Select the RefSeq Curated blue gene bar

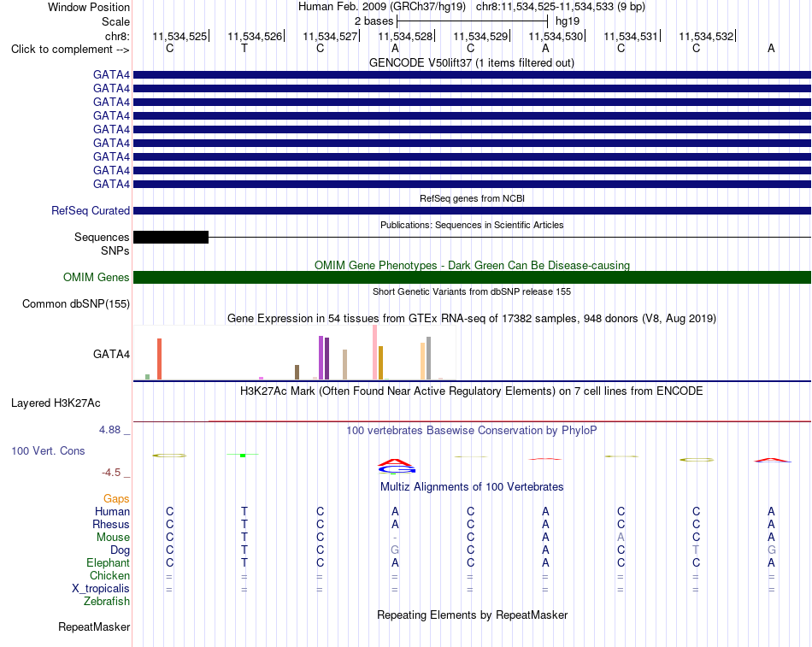(x=472, y=211)
